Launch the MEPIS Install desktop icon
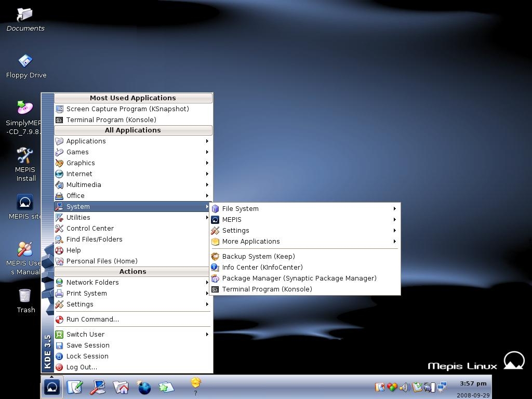The image size is (532, 399). click(25, 165)
